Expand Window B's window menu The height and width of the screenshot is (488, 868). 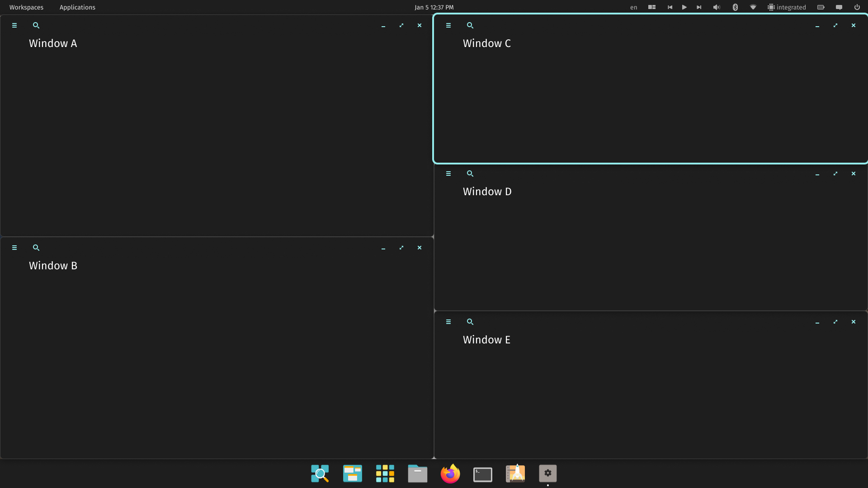[x=14, y=248]
